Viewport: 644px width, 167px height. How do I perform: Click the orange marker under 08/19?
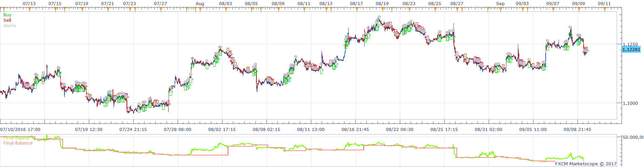tap(382, 10)
